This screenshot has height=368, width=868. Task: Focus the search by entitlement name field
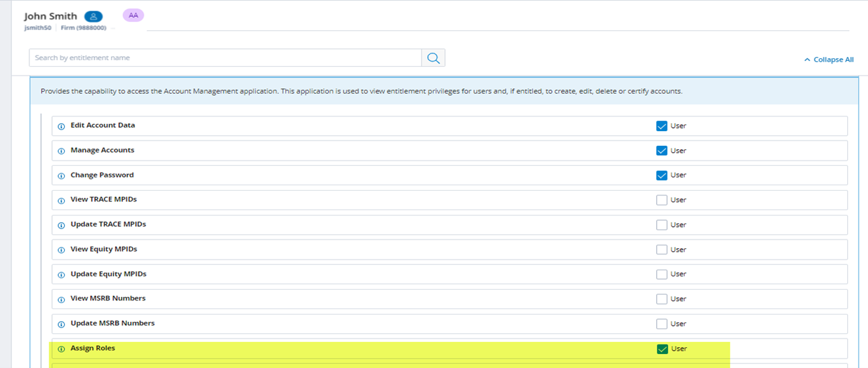coord(225,58)
